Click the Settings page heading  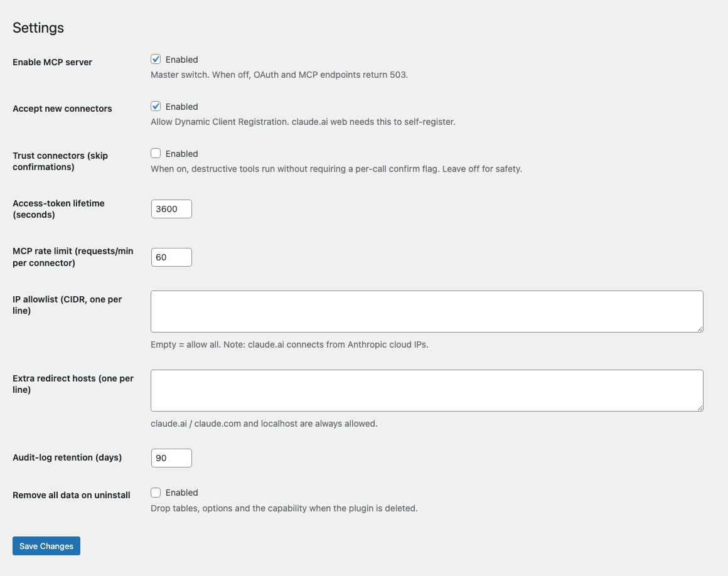click(38, 28)
